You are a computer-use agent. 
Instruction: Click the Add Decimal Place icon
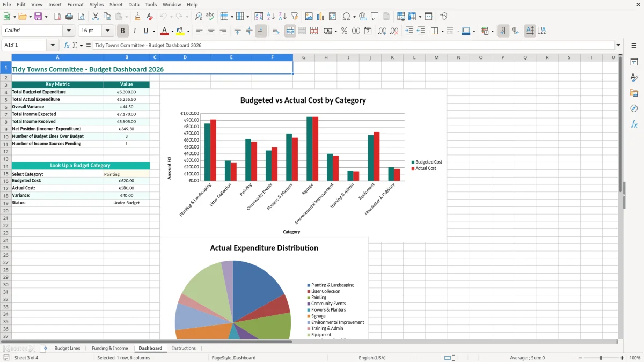(x=382, y=31)
